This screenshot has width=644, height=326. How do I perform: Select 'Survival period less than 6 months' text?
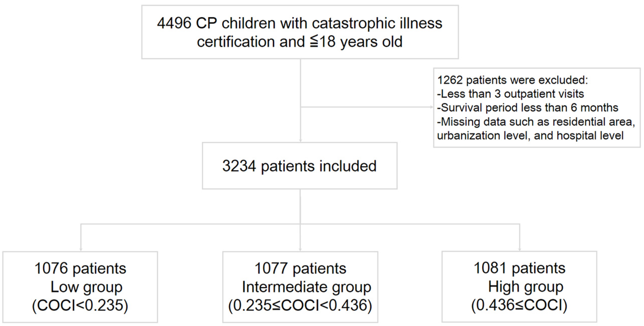click(528, 108)
